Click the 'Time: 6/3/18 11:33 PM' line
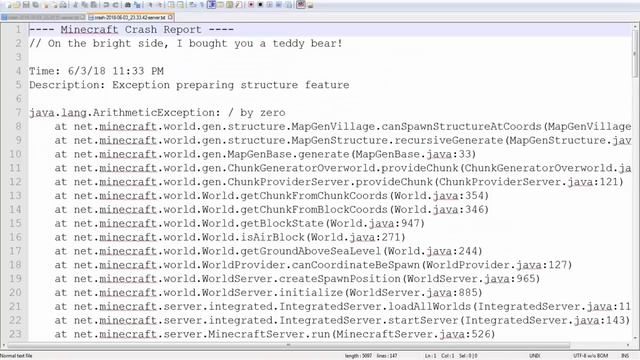Viewport: 640px width, 360px height. [96, 71]
